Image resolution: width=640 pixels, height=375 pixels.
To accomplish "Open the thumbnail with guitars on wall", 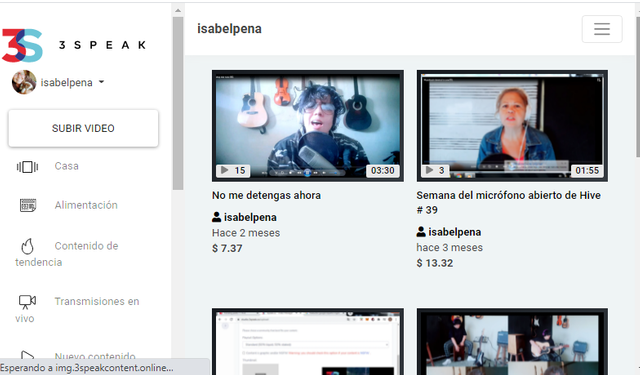I will [x=308, y=126].
